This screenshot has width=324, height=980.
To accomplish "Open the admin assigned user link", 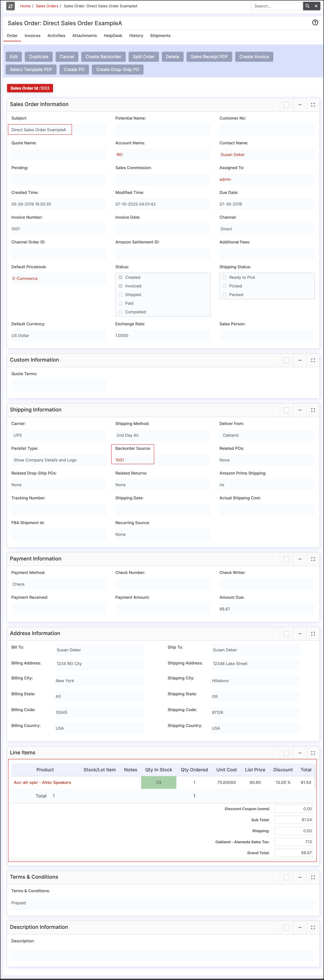I will pos(225,180).
